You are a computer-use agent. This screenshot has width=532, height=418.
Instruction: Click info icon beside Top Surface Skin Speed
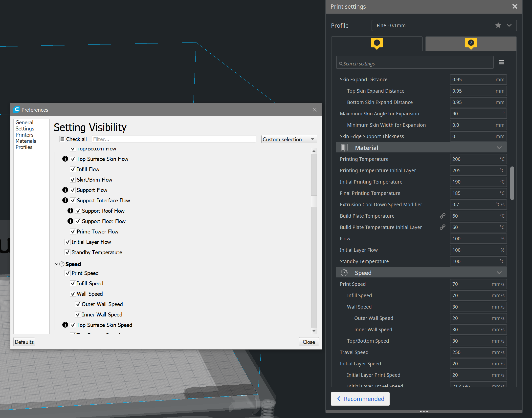pos(65,325)
